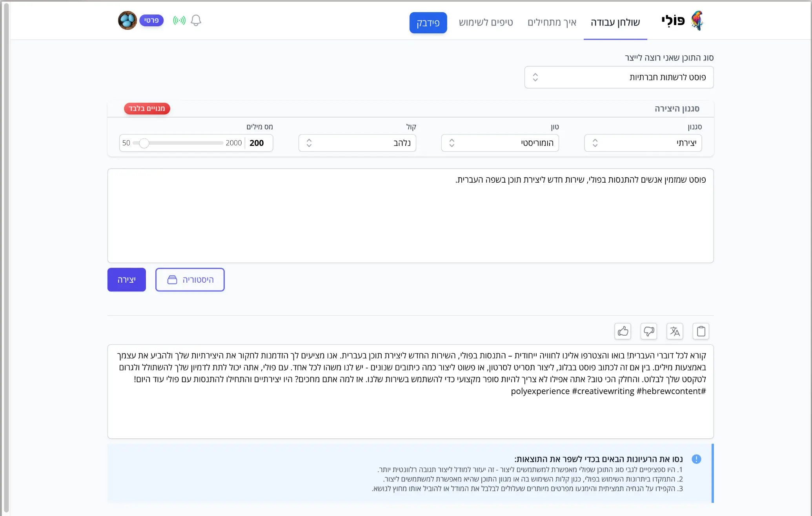Open content type dropdown פוסט לרשתות חברתיות
The image size is (812, 516).
619,77
